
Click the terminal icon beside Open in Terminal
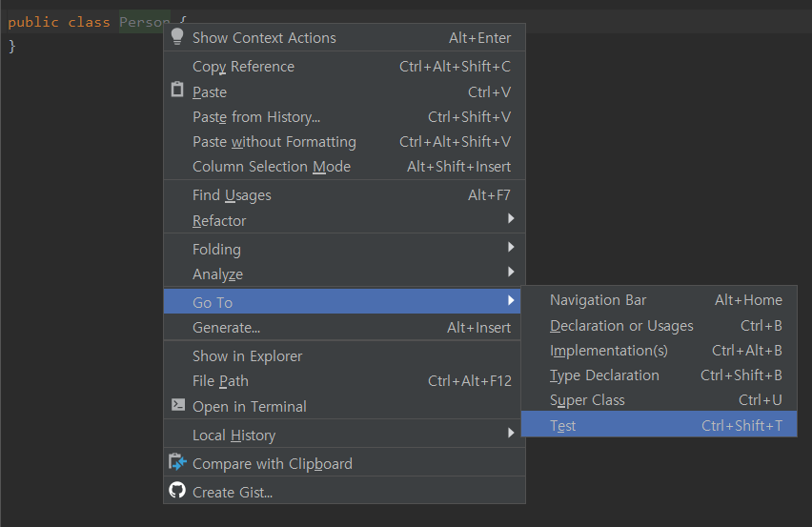pos(177,404)
